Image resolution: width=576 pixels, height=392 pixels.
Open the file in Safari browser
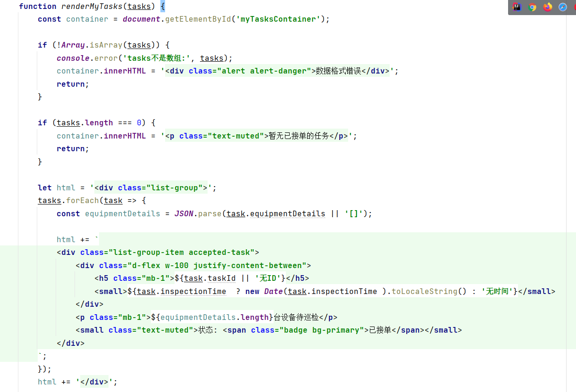563,7
